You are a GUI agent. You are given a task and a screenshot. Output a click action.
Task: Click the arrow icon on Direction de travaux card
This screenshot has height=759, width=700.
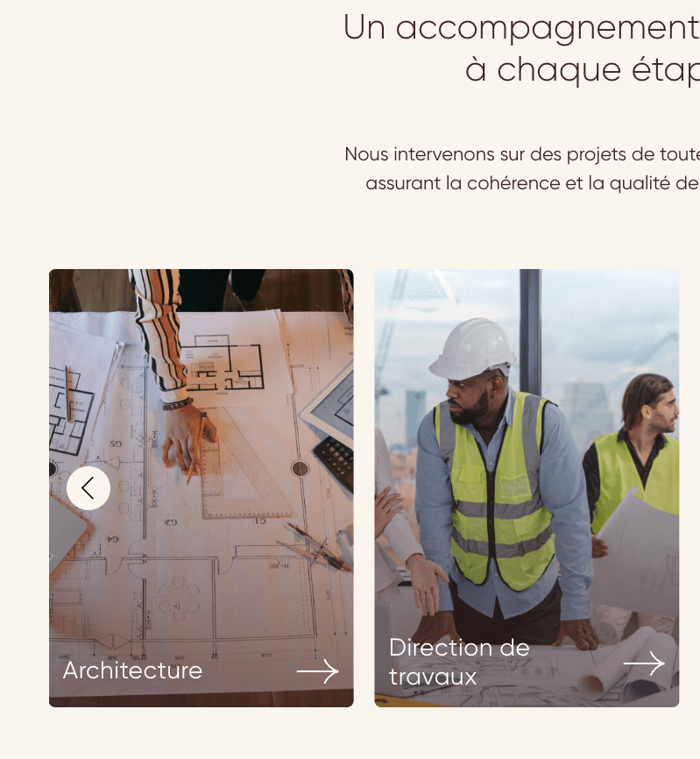(644, 663)
